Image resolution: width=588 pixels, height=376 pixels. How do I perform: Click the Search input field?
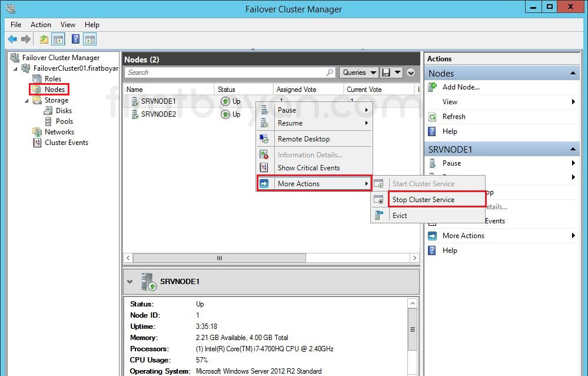230,72
